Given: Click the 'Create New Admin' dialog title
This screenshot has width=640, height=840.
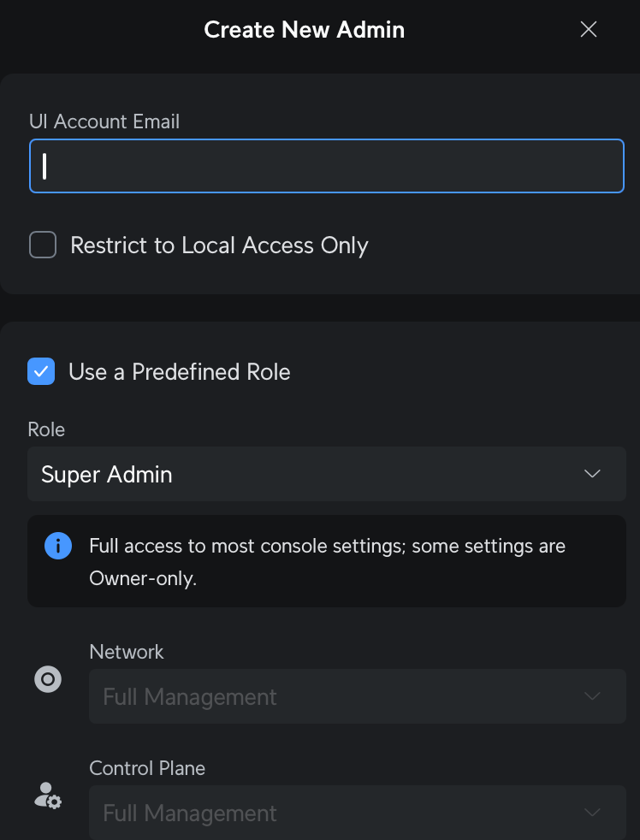Looking at the screenshot, I should pos(305,30).
